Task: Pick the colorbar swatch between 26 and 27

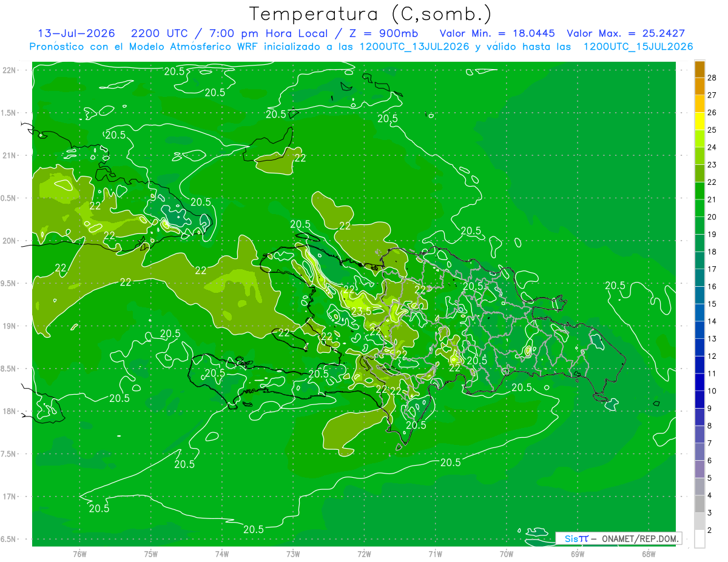Action: (699, 104)
